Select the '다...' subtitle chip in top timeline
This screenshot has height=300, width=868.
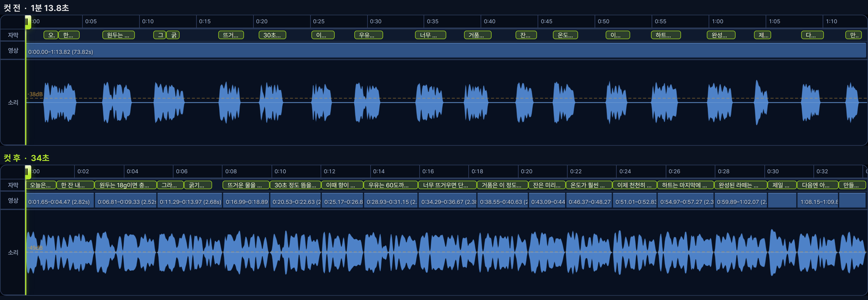click(x=812, y=35)
